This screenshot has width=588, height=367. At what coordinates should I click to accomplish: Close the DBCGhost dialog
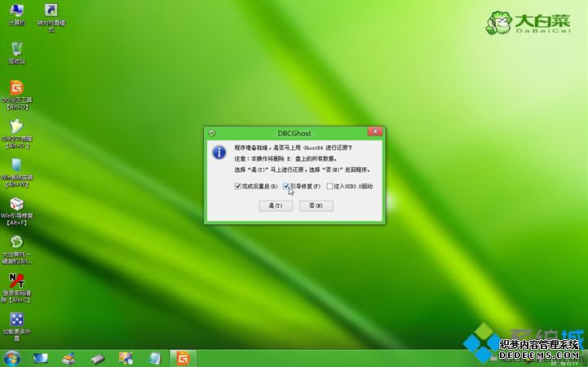tap(374, 131)
